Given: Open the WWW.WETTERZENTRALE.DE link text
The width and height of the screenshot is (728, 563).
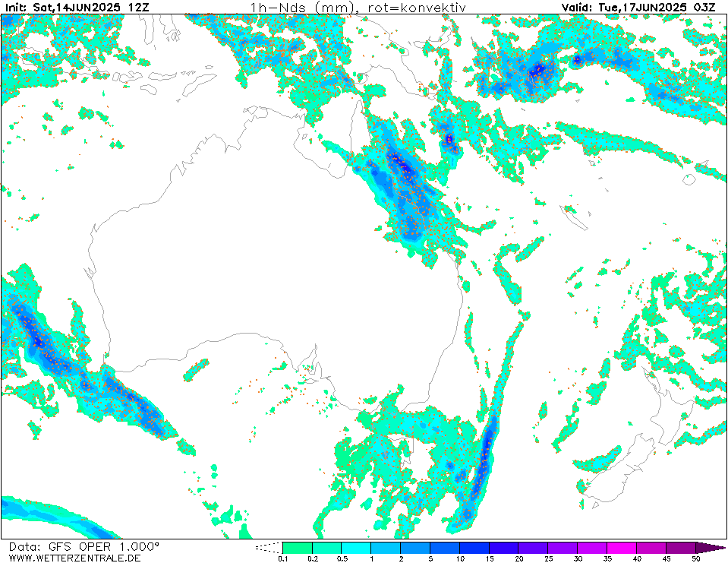Looking at the screenshot, I should [x=74, y=558].
